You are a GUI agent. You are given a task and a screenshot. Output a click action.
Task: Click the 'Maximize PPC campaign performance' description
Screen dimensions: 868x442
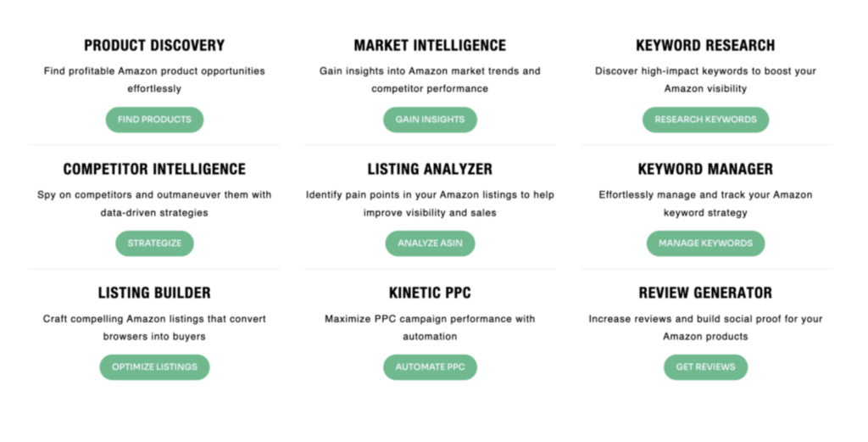click(430, 327)
